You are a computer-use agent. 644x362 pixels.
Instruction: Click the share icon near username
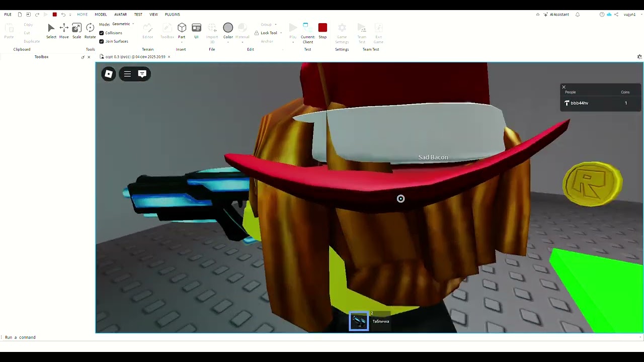pos(616,15)
